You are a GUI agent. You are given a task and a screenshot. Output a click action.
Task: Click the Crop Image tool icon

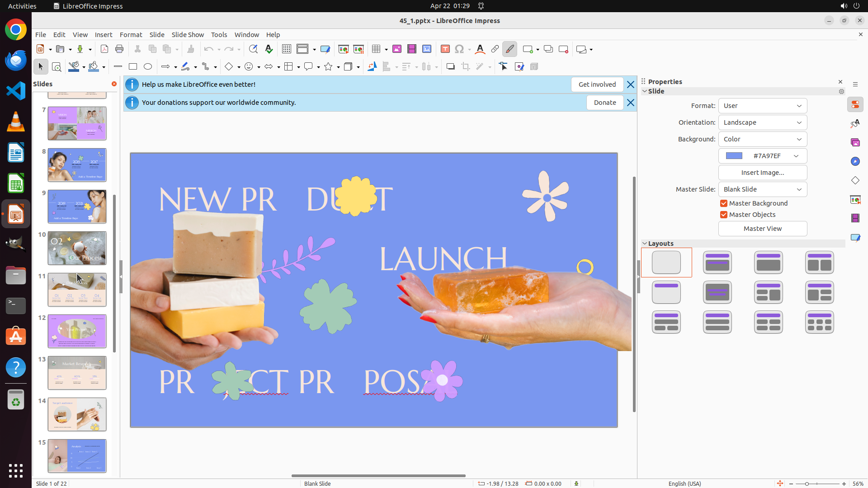pyautogui.click(x=465, y=67)
